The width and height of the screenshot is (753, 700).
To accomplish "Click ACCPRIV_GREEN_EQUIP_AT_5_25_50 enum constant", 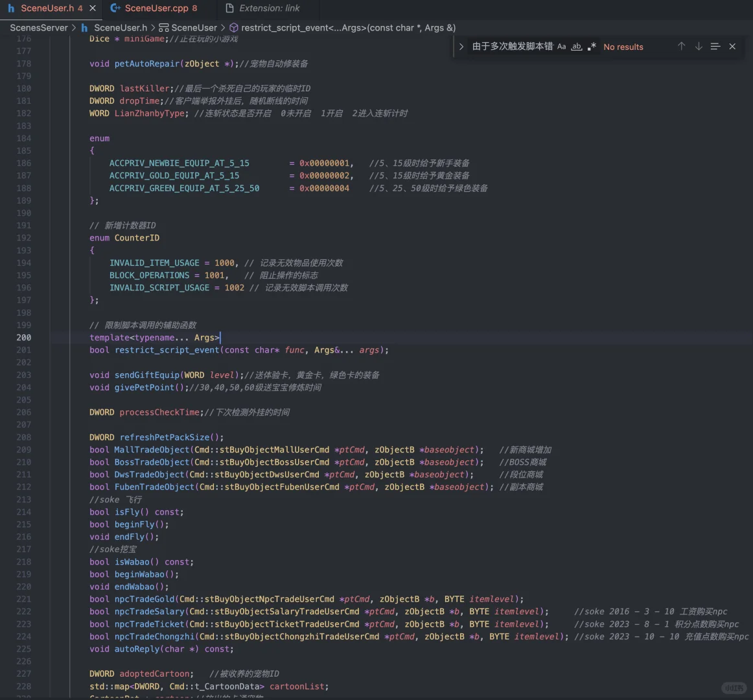I will click(x=184, y=189).
